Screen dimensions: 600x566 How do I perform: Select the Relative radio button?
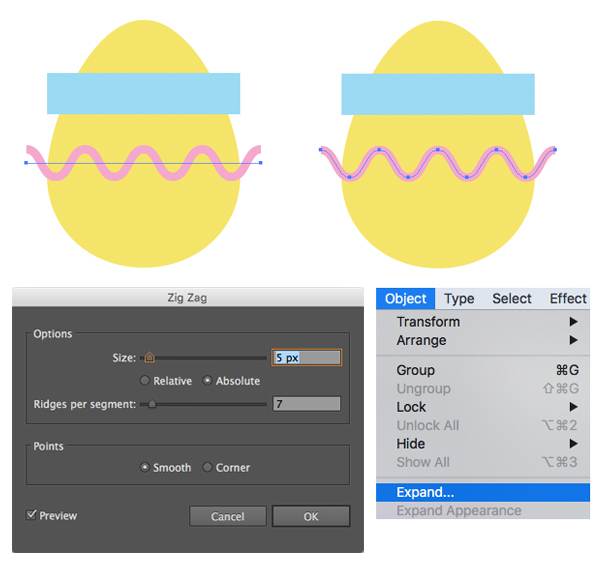(145, 380)
